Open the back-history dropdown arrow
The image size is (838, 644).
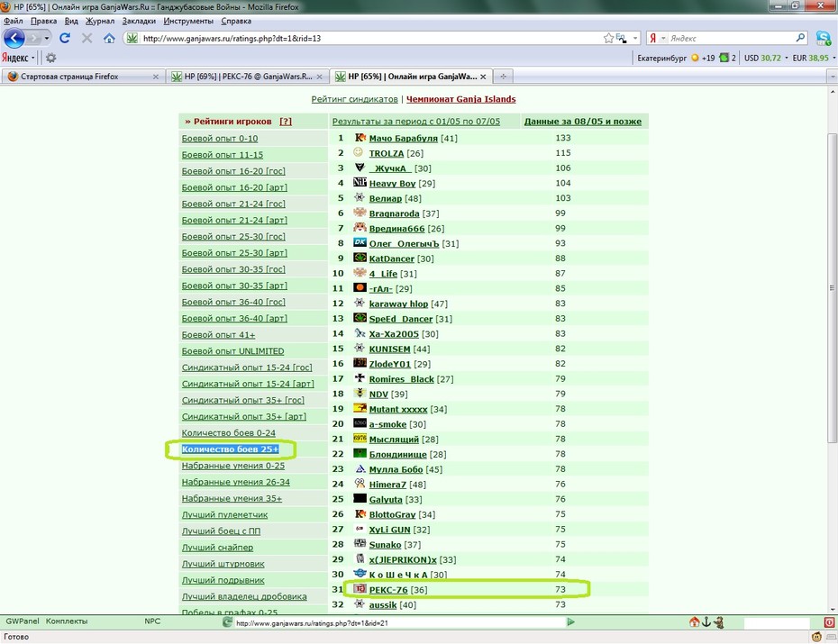click(47, 38)
